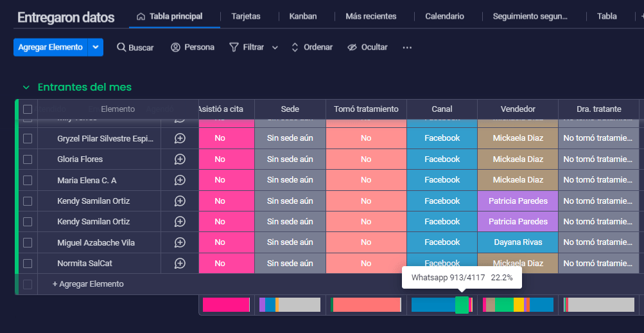Open conversation icon for Gloria Flores

180,159
